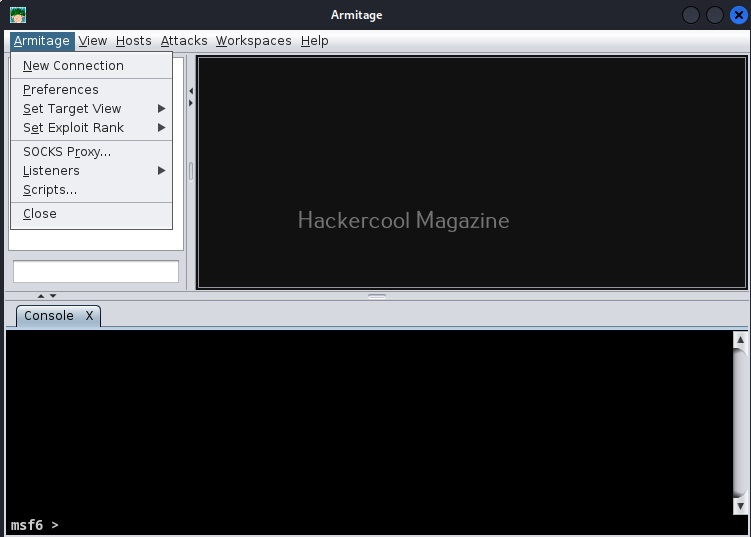Click the vertical divider grip handle

pyautogui.click(x=191, y=171)
